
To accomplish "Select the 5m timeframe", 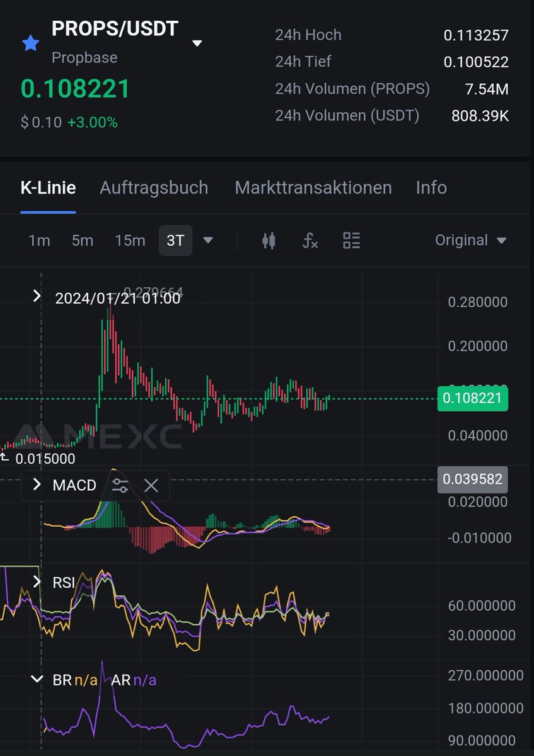I will [83, 240].
